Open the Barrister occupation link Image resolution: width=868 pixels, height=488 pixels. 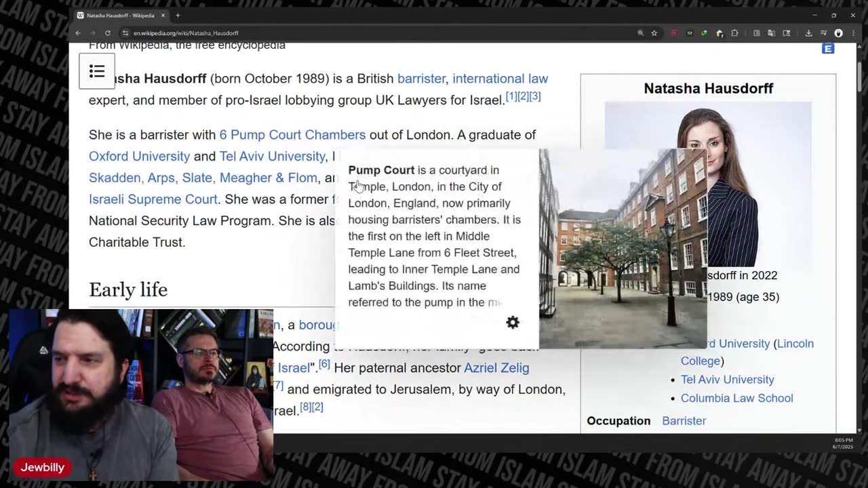pyautogui.click(x=684, y=421)
